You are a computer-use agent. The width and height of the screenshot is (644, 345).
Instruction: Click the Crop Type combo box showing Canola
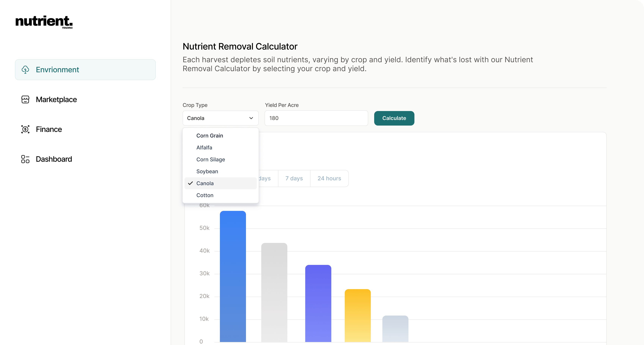[x=220, y=118]
